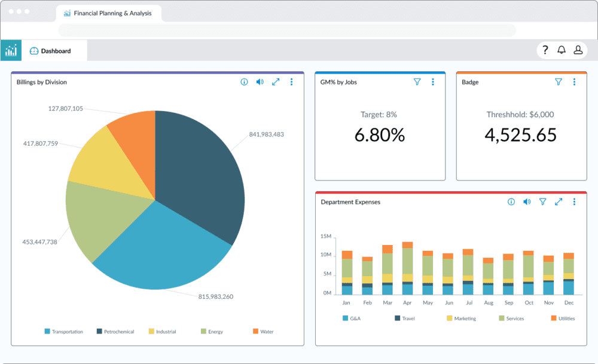Show info for Department Expenses chart

(511, 202)
